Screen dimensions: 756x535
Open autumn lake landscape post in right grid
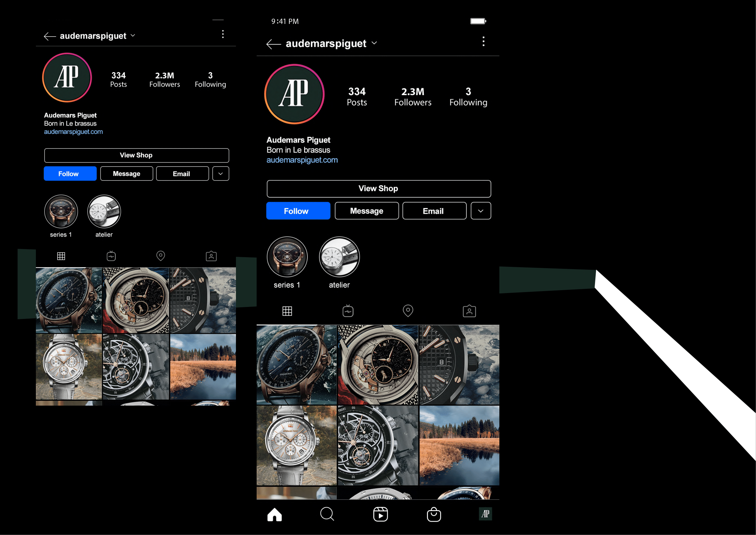[459, 446]
